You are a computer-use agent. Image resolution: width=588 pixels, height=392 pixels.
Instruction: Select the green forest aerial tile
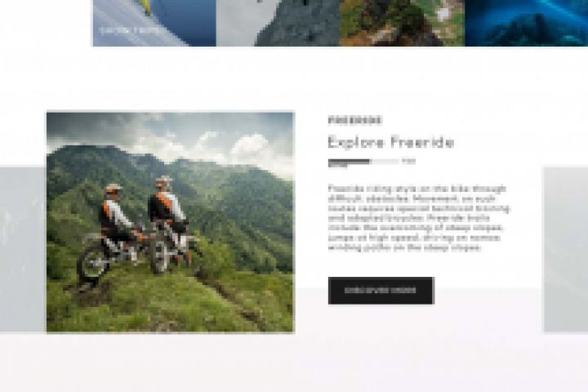click(403, 23)
